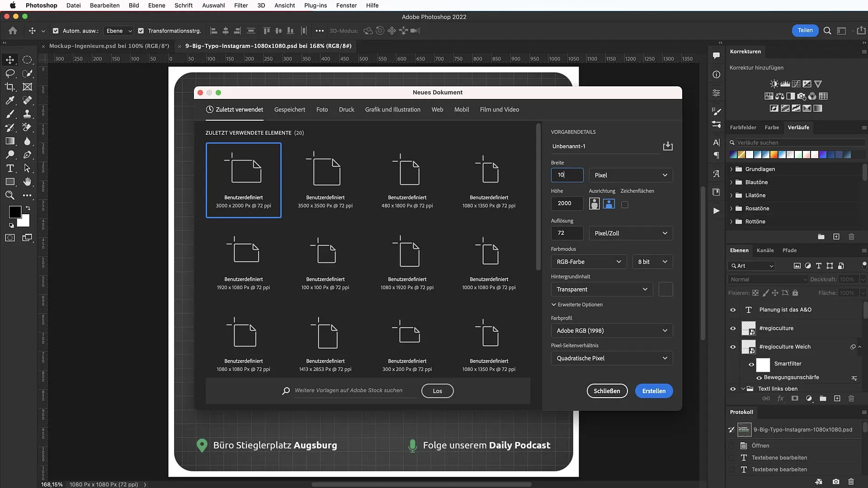Expand the Grundlagen gradient group

[x=731, y=169]
